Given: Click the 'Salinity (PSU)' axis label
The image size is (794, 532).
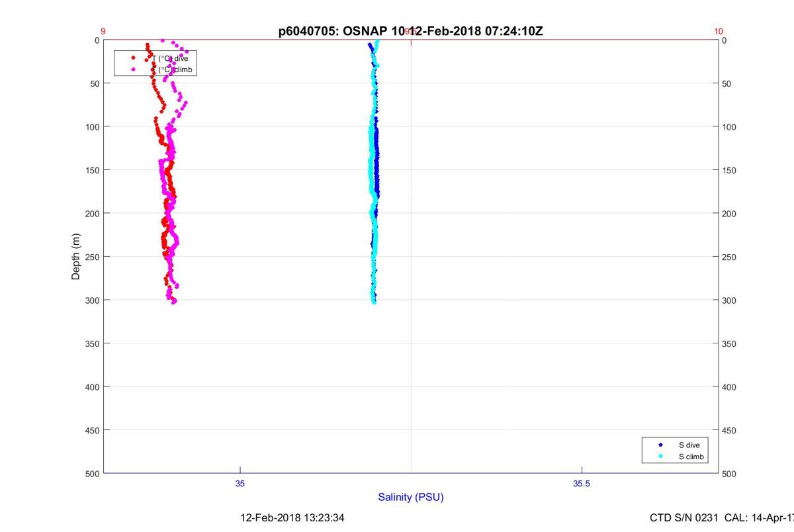Looking at the screenshot, I should tap(411, 497).
